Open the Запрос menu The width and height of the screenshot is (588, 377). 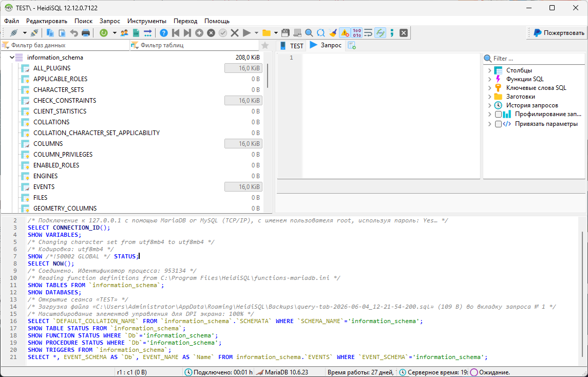pos(110,21)
